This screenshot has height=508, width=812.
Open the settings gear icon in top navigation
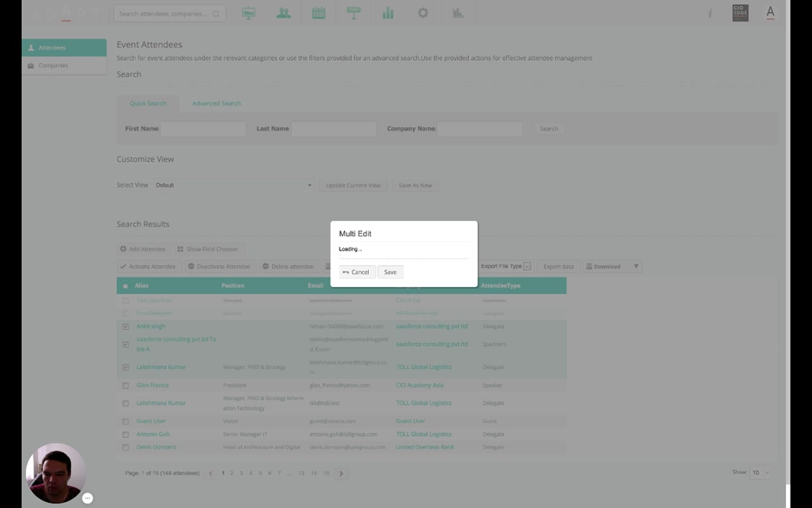pyautogui.click(x=423, y=13)
